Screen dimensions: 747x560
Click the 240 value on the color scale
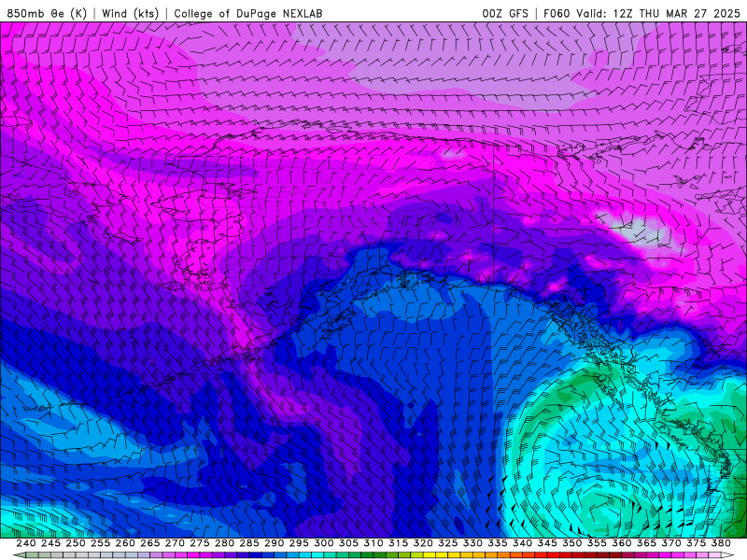pyautogui.click(x=26, y=543)
